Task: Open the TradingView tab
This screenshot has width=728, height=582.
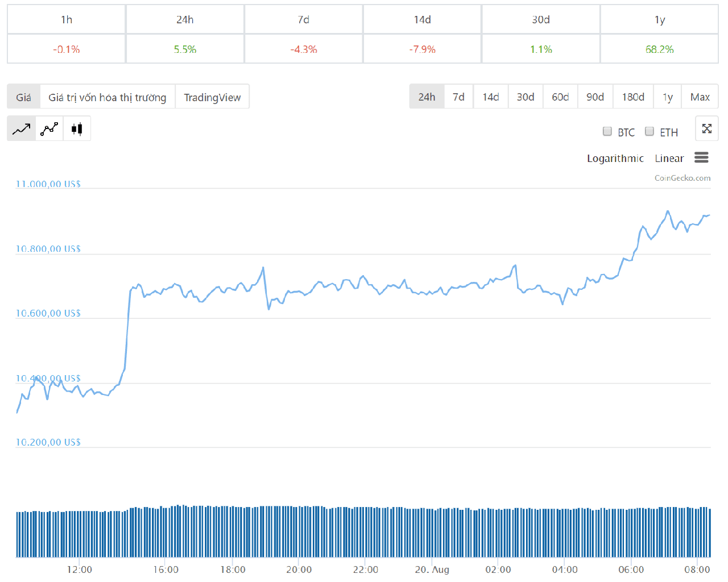Action: [x=212, y=97]
